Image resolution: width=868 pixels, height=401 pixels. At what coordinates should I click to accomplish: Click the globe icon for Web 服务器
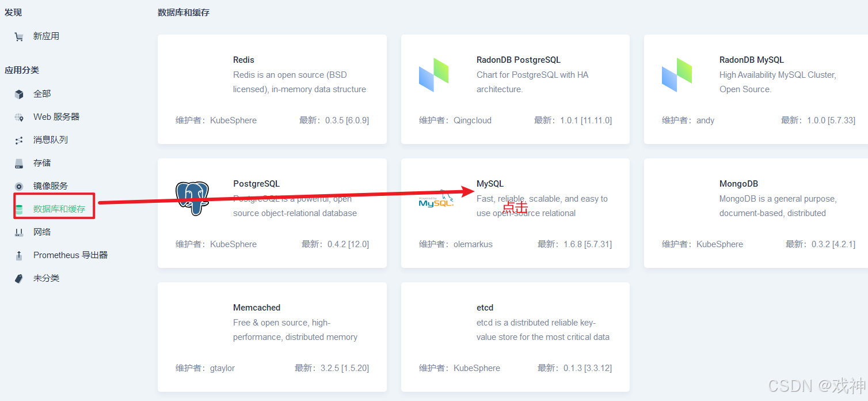tap(19, 117)
